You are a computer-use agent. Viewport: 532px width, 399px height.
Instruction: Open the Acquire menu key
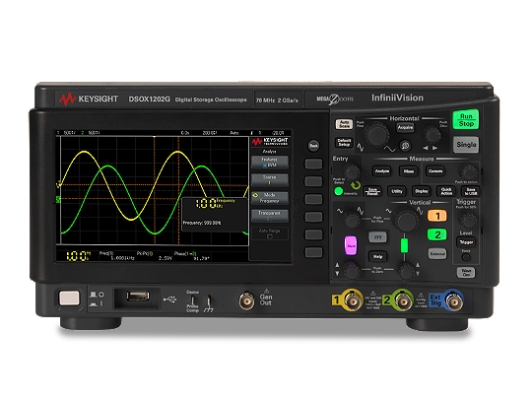coord(405,127)
